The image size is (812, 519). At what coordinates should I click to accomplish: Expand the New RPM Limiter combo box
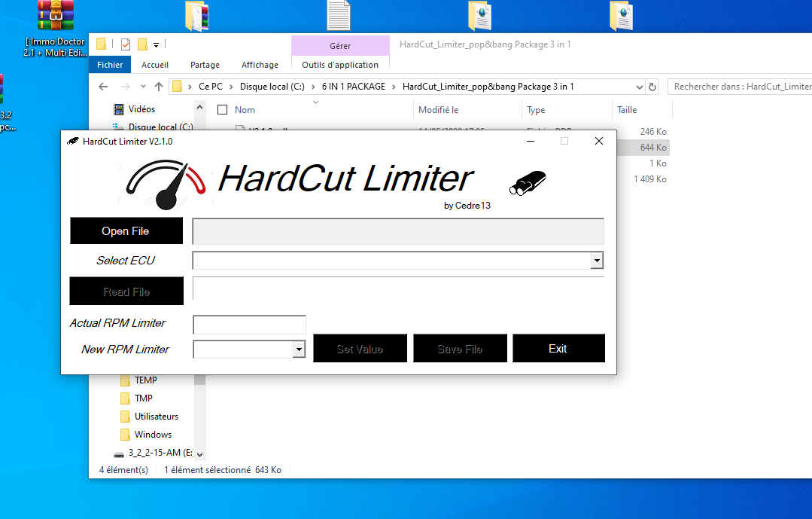tap(299, 349)
